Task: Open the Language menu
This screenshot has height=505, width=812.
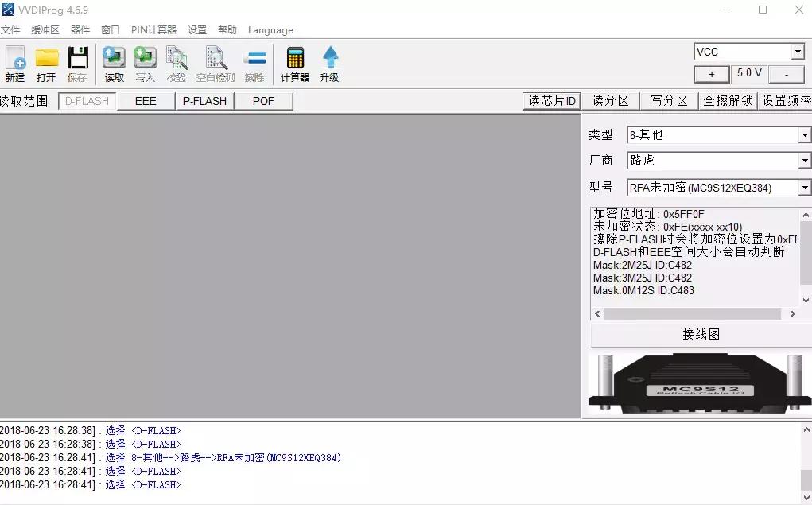Action: coord(270,30)
